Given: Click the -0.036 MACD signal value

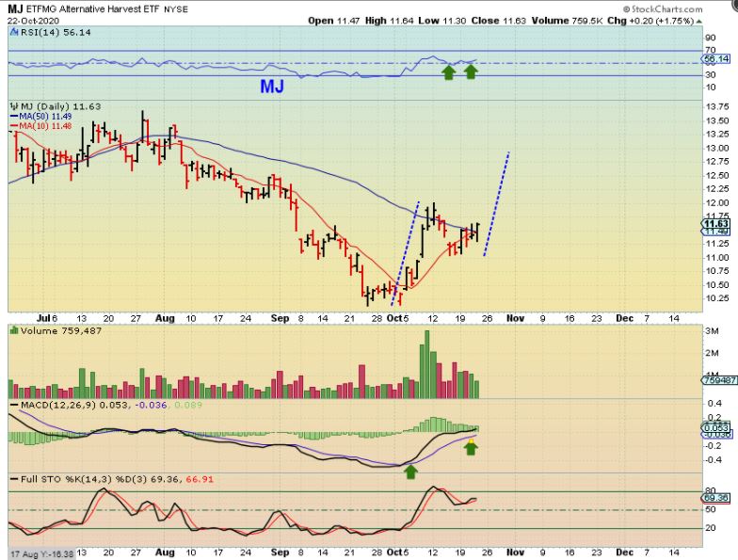Looking at the screenshot, I should pos(151,405).
